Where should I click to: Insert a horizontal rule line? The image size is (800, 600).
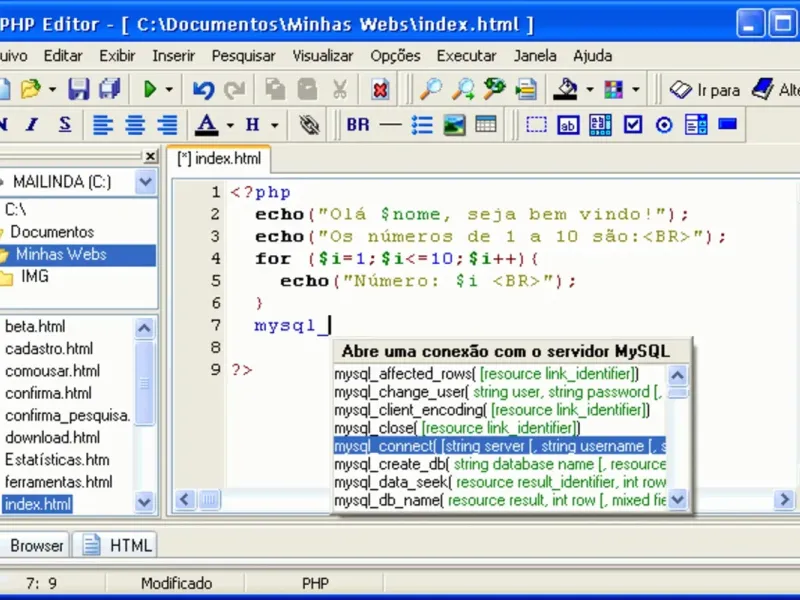tap(390, 124)
